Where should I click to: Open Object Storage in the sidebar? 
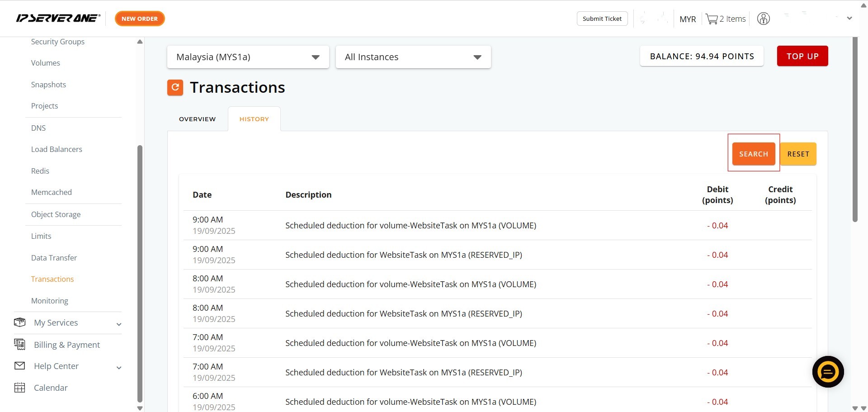[x=56, y=214]
